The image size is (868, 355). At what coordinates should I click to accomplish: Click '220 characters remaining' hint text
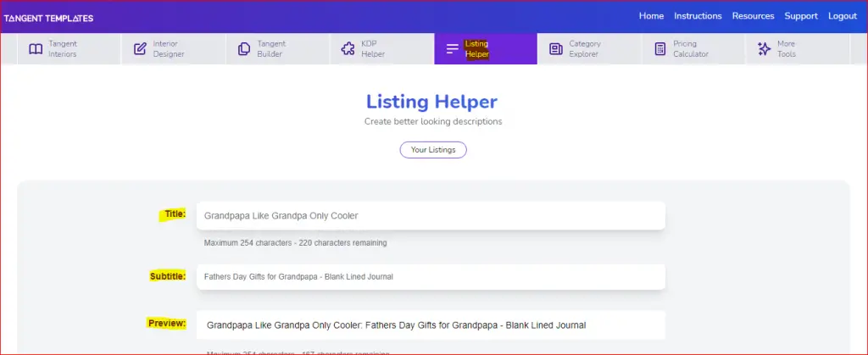coord(342,243)
